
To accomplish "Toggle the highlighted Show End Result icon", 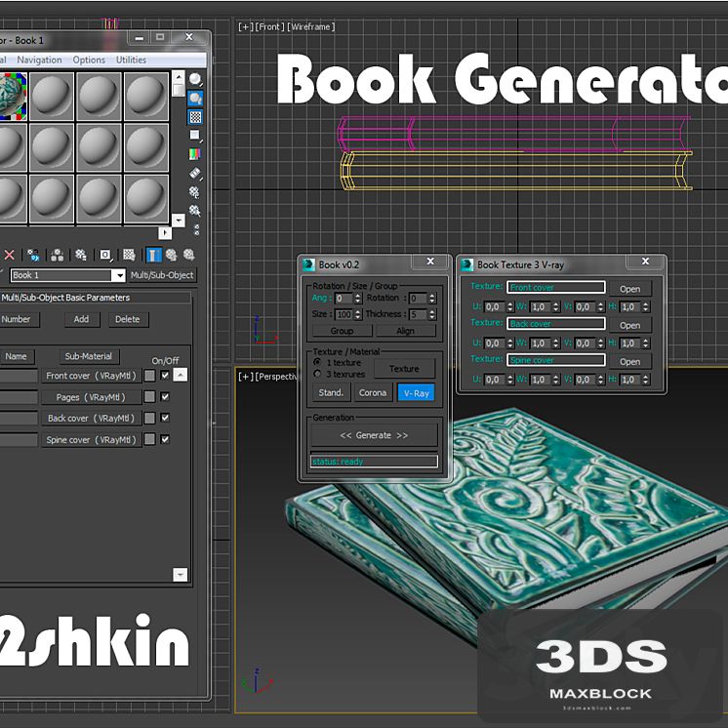I will pos(153,255).
